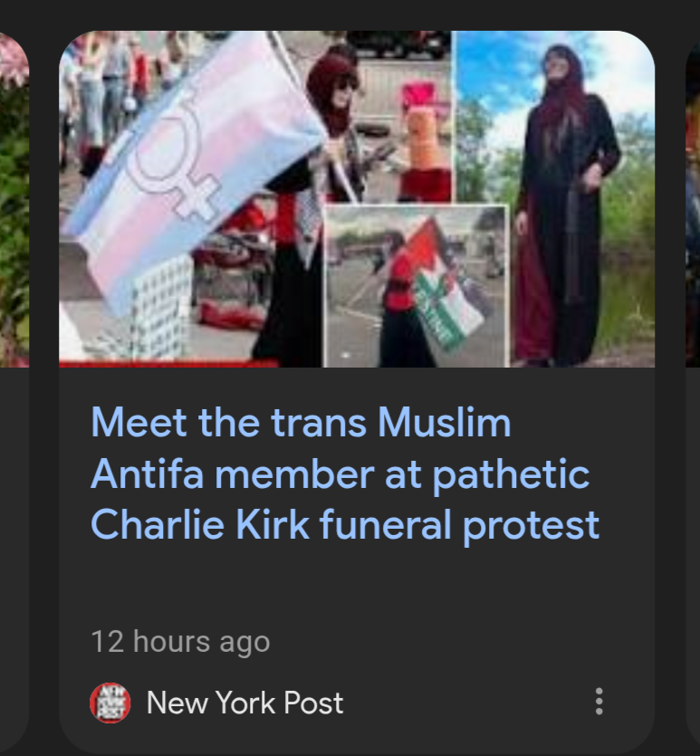Viewport: 700px width, 756px height.
Task: Open the 'Meet the trans Muslim' headline link
Action: [345, 473]
